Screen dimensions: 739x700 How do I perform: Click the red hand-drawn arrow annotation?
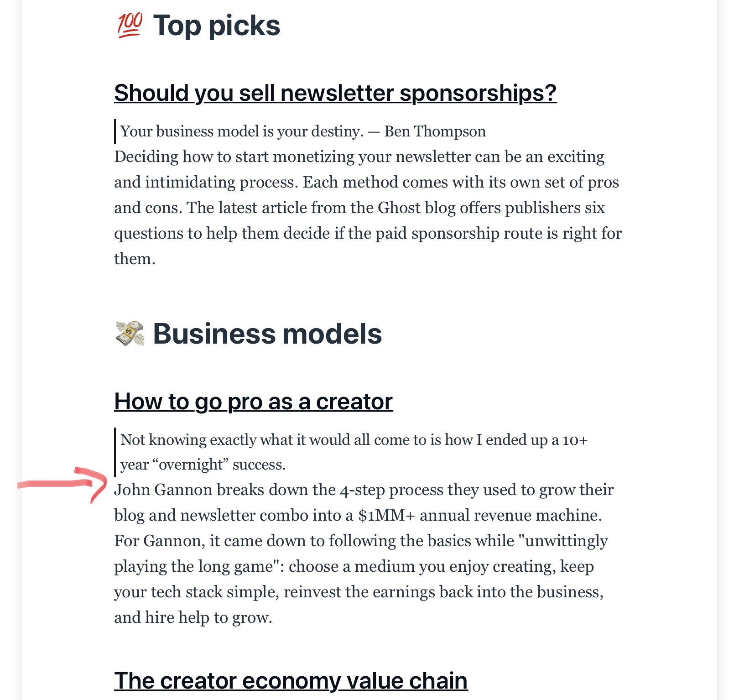(62, 484)
